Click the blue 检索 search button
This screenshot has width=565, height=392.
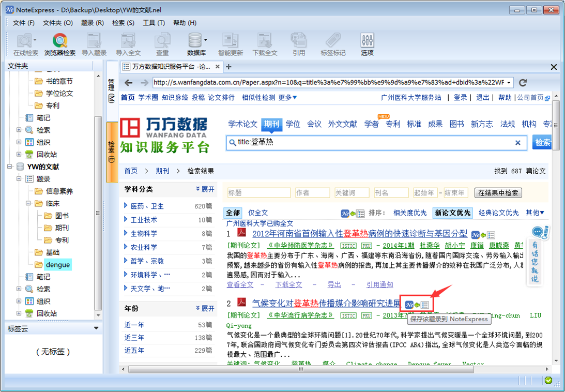(542, 143)
